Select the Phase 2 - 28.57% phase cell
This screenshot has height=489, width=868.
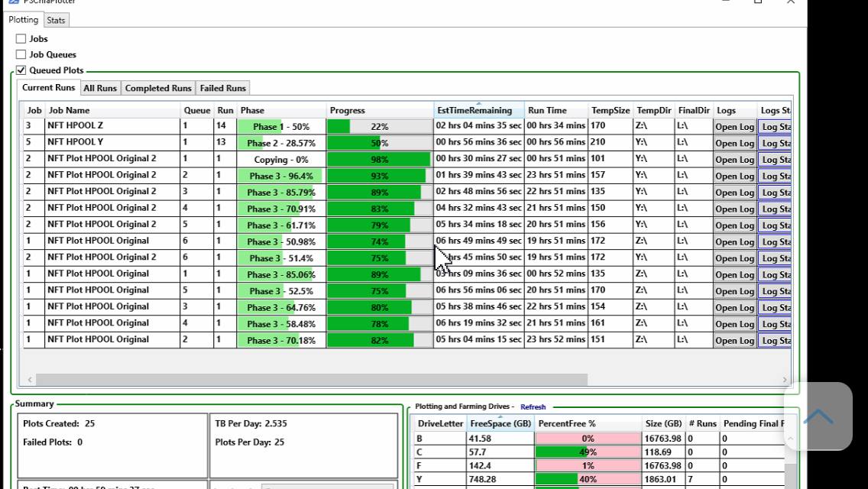click(x=281, y=143)
